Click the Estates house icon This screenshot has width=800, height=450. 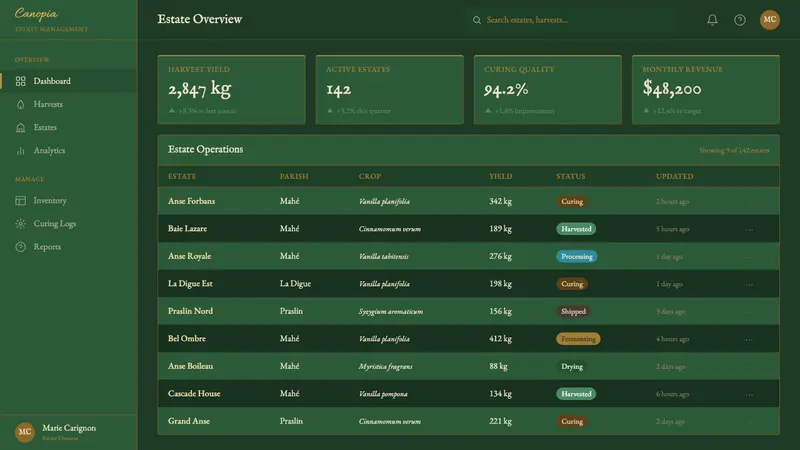click(x=20, y=128)
